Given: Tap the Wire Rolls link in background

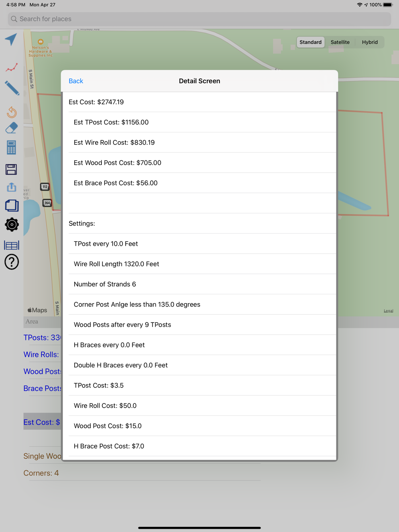Looking at the screenshot, I should pyautogui.click(x=41, y=355).
